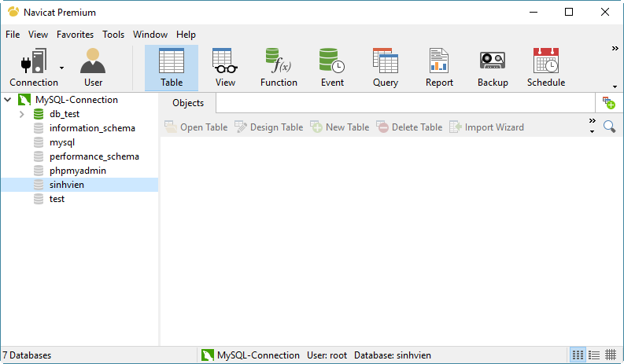Open the Query toolbar icon
This screenshot has width=624, height=364.
click(x=386, y=68)
